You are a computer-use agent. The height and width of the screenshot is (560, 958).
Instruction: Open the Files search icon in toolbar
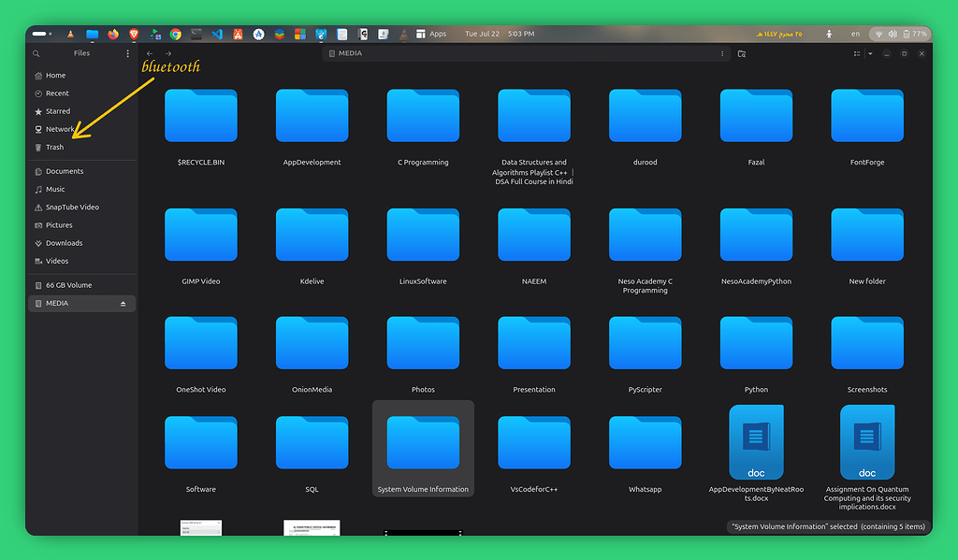pyautogui.click(x=36, y=53)
